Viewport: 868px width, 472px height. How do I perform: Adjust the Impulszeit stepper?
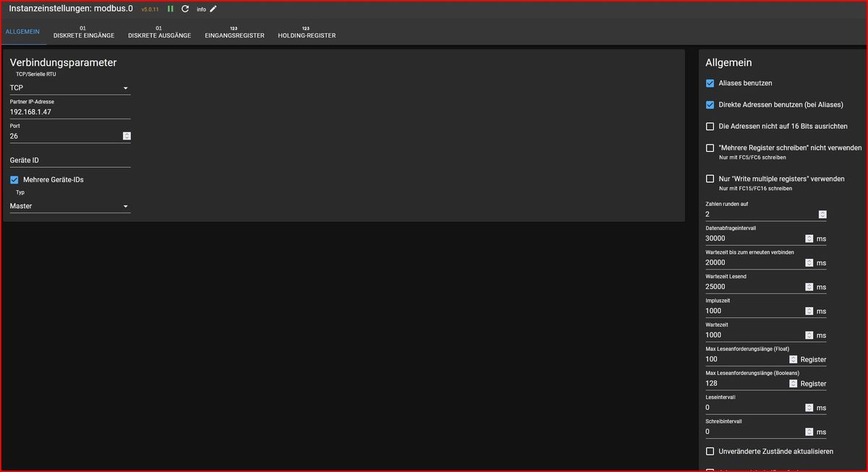coord(809,312)
